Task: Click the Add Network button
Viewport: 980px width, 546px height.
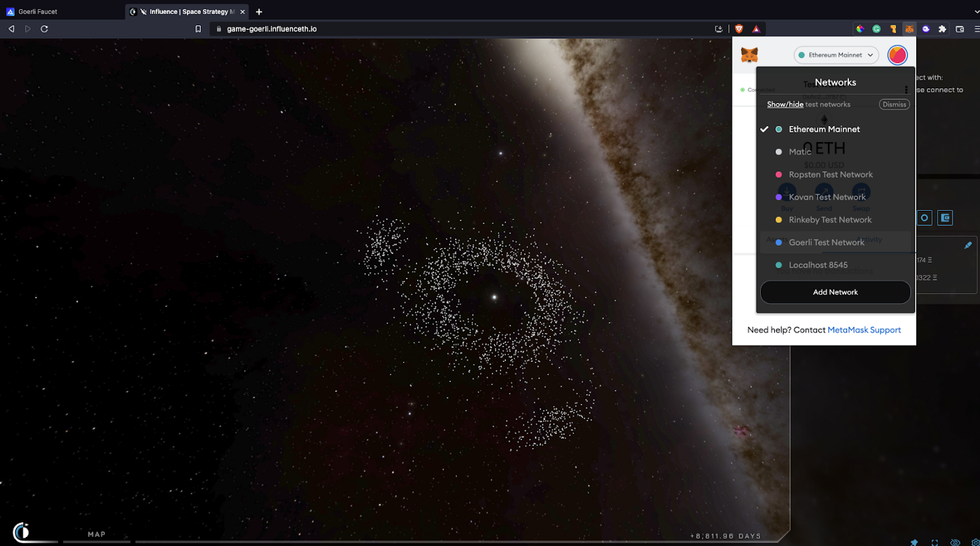Action: 835,292
